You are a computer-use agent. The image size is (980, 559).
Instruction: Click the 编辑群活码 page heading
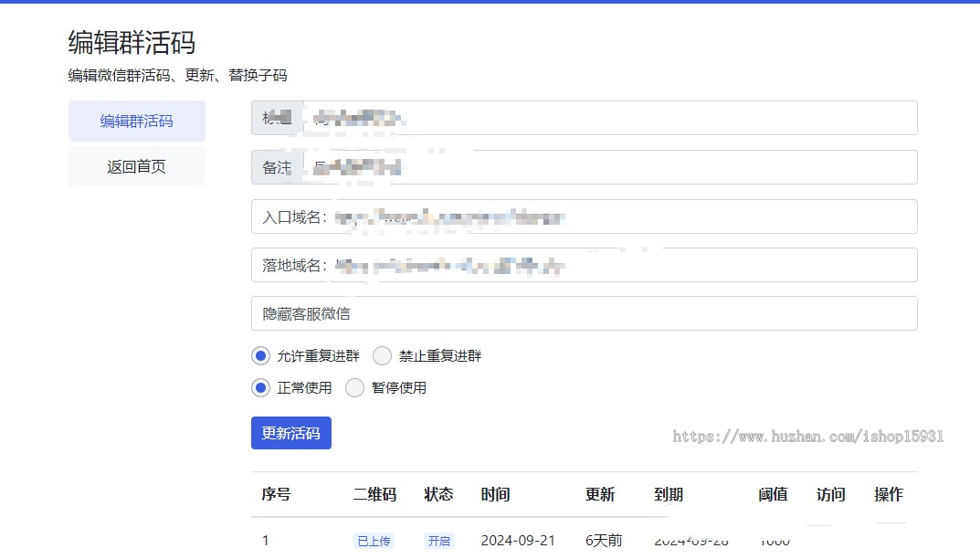132,43
